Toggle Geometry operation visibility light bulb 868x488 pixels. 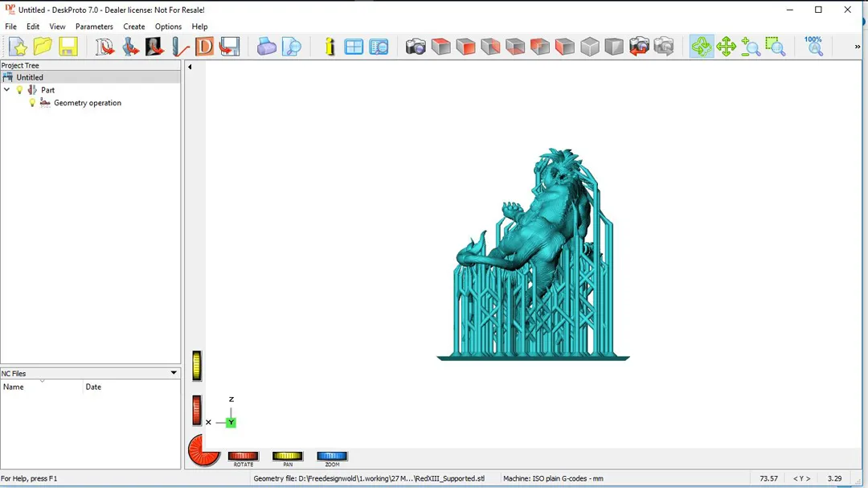point(32,102)
